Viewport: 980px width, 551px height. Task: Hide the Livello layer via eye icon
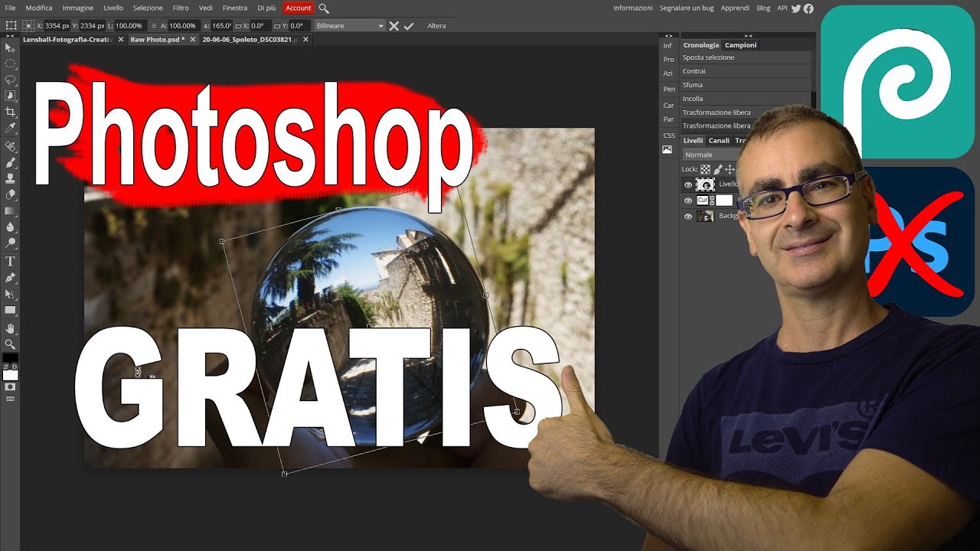[688, 184]
